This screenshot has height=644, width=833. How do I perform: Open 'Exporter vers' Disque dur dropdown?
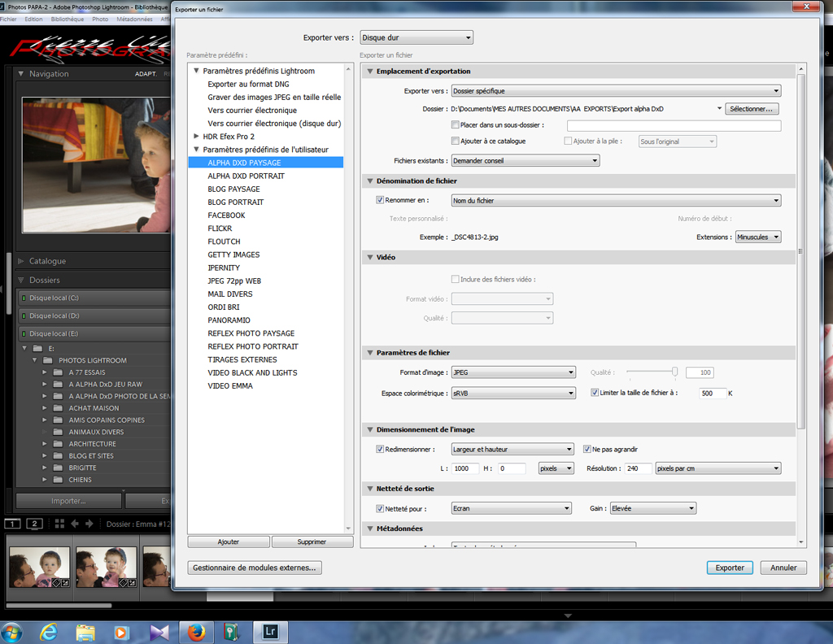pos(416,37)
